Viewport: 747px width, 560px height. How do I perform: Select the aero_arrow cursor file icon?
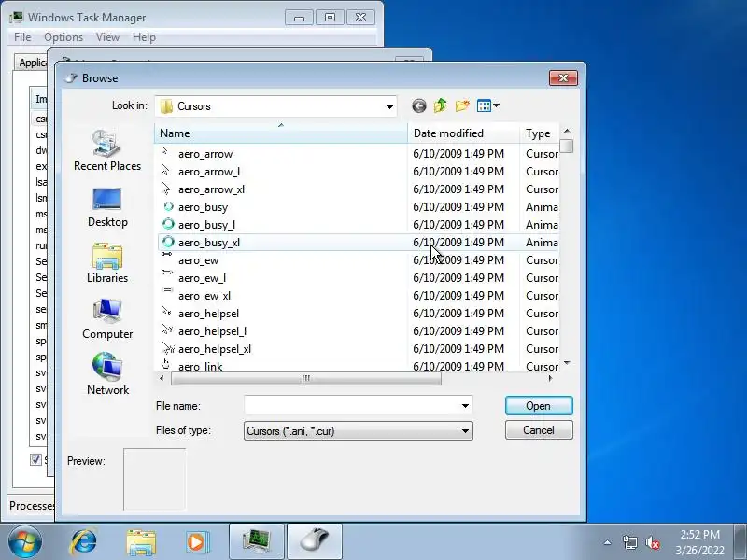166,153
